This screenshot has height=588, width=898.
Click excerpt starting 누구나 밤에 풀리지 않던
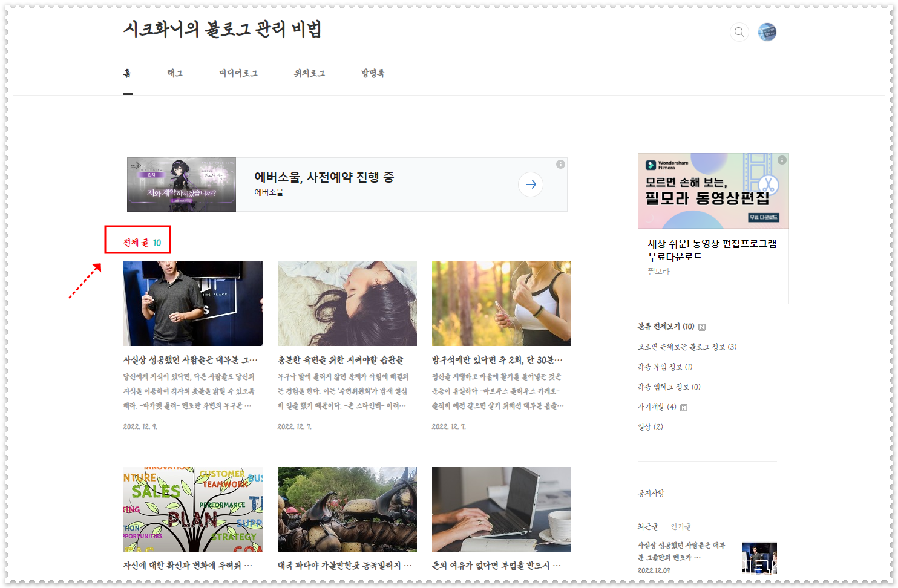(x=343, y=391)
